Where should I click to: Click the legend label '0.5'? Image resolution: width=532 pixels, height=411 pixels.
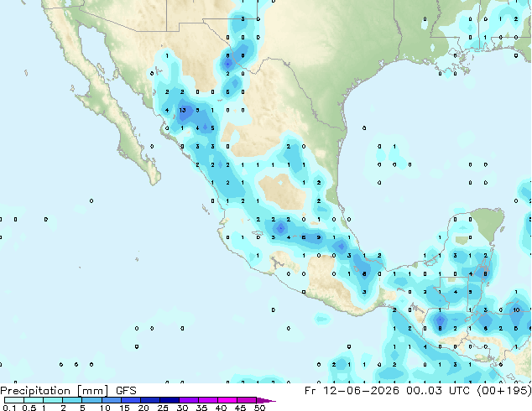29,408
